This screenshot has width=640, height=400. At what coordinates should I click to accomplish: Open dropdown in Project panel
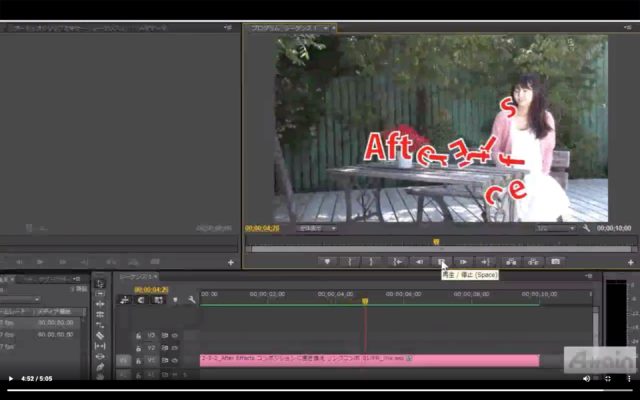coord(20,299)
